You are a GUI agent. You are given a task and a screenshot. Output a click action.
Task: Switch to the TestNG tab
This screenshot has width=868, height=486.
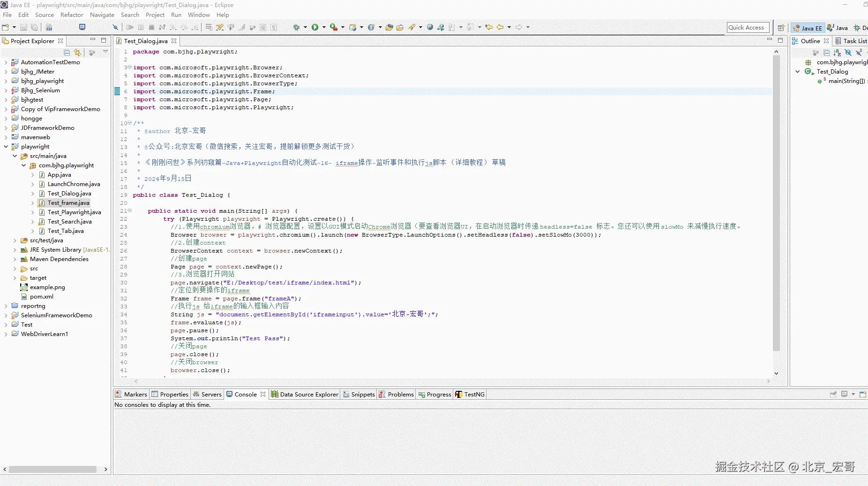tap(470, 395)
